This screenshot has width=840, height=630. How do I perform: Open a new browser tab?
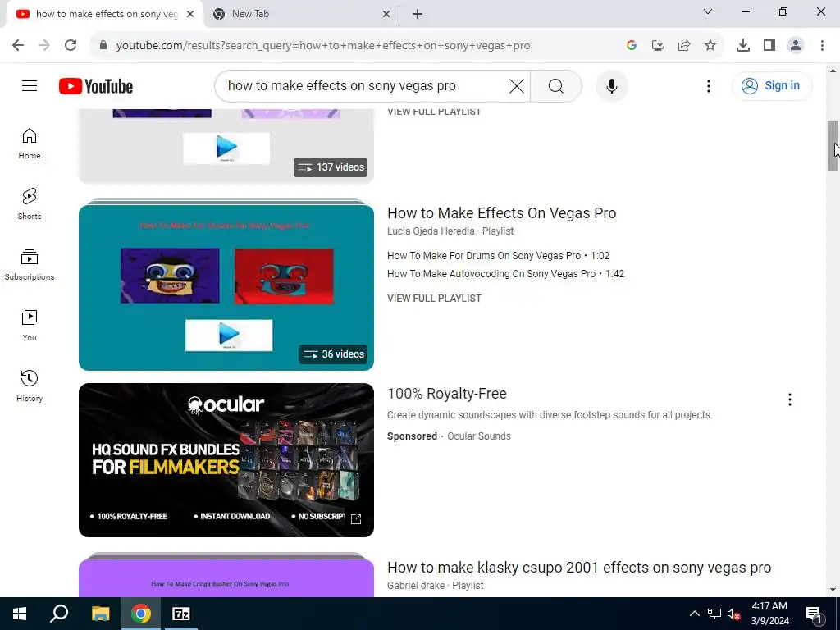coord(418,14)
